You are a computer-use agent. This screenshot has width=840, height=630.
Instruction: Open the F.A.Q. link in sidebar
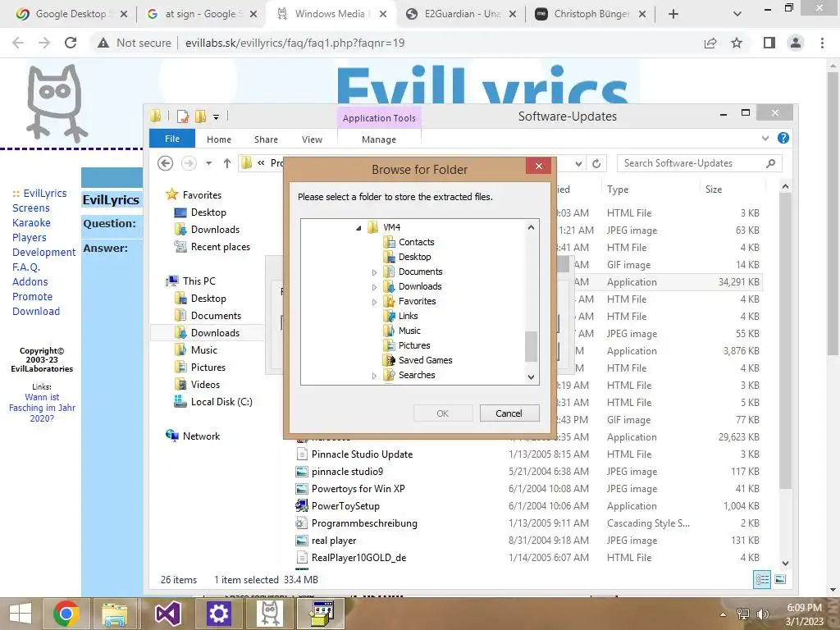26,267
